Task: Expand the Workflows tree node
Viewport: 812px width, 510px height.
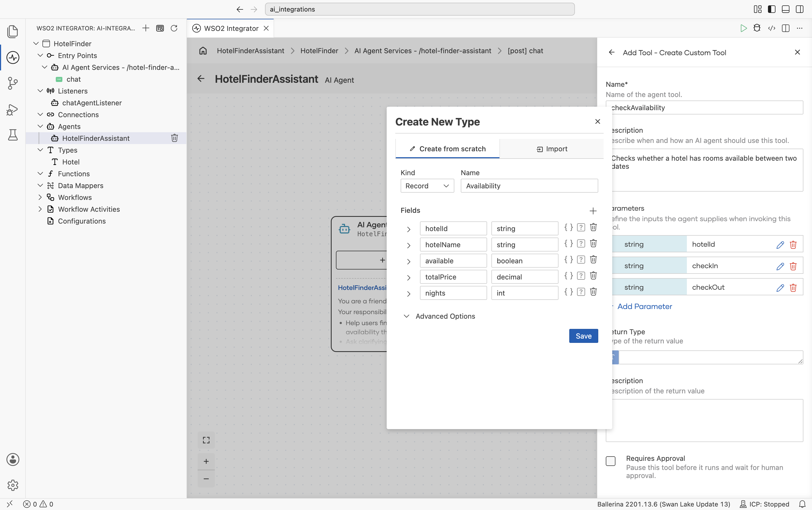Action: tap(40, 197)
